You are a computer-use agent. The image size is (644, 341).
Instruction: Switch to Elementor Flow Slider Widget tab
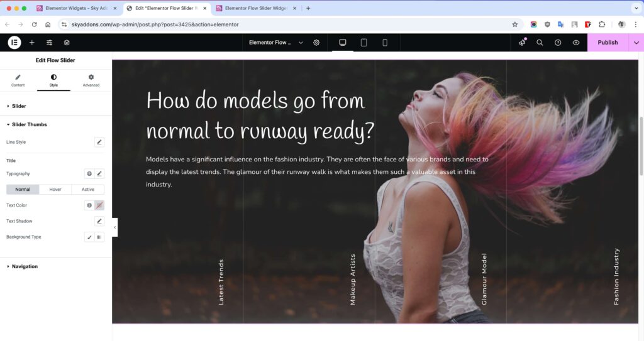(x=255, y=8)
